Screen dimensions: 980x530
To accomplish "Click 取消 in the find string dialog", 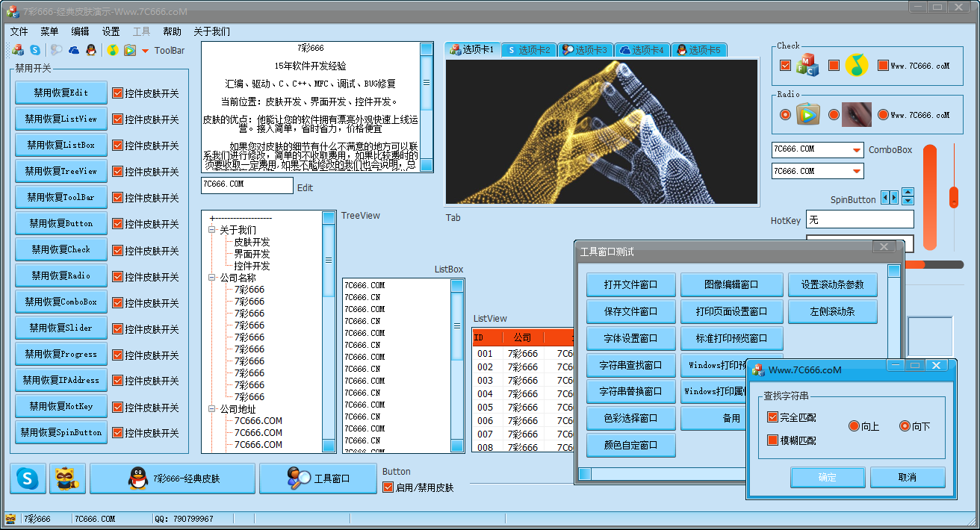I will (x=908, y=478).
